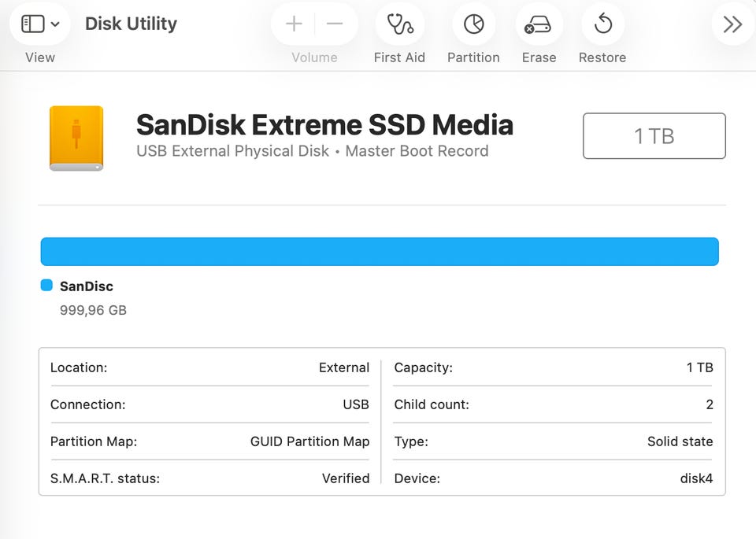Viewport: 756px width, 539px height.
Task: Click the add volume plus icon
Action: [294, 24]
